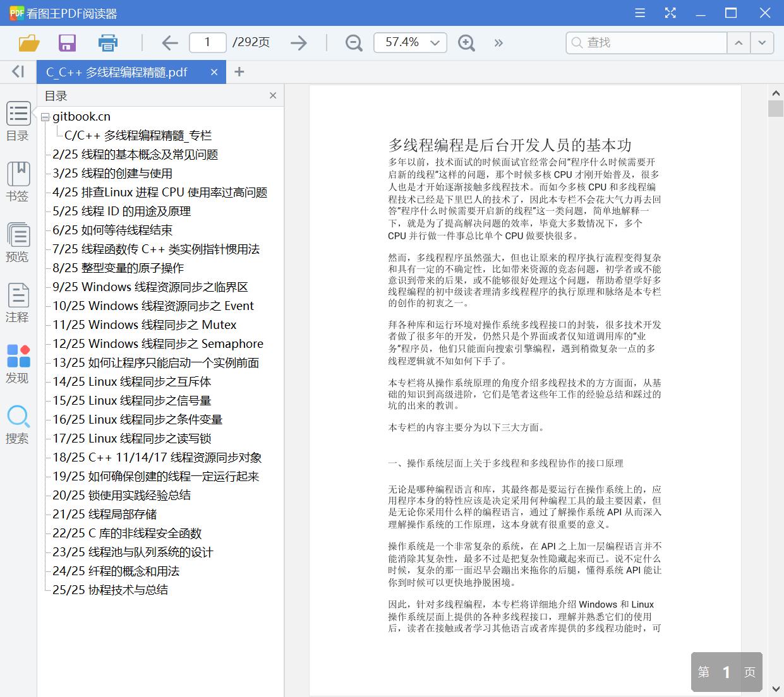Collapse the gitbook.cn tree node
The height and width of the screenshot is (697, 784).
pos(44,116)
